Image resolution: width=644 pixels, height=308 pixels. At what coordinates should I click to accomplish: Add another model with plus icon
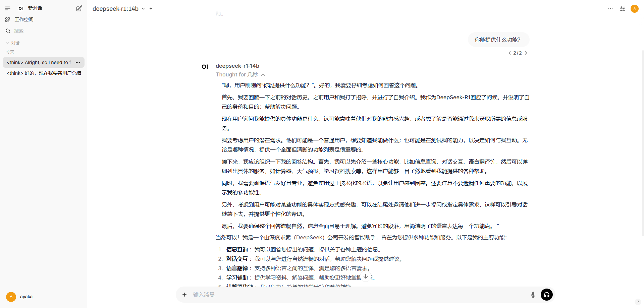click(151, 9)
